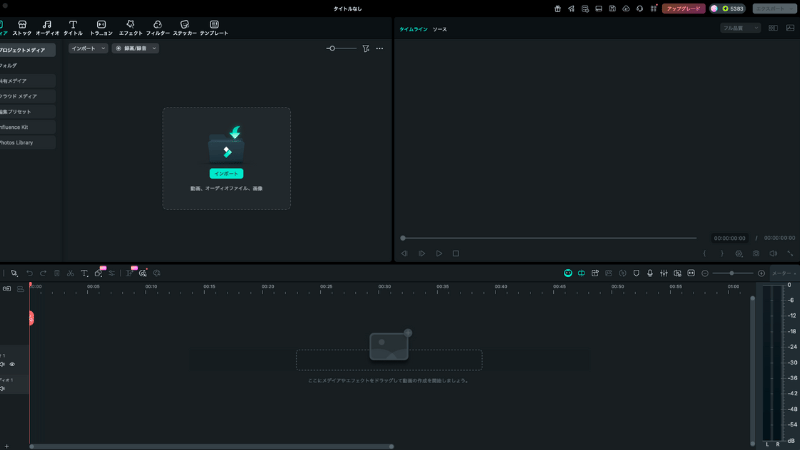The image size is (800, 450).
Task: Click the text tool icon in timeline toolbar
Action: point(85,273)
